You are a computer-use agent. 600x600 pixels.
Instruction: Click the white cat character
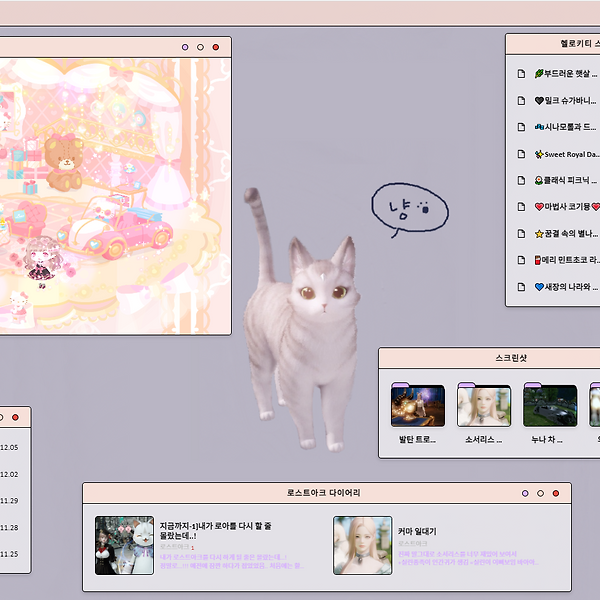coord(302,319)
